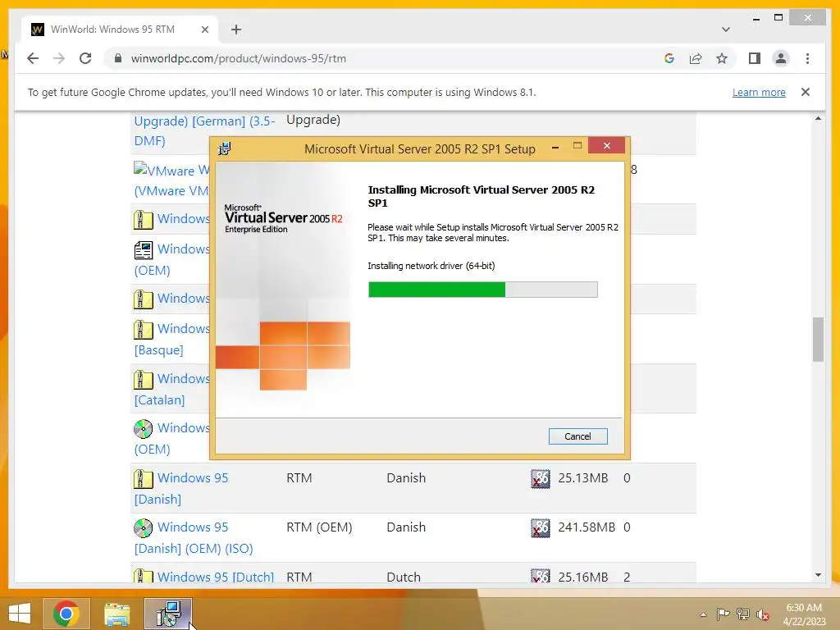Click the Virtual Server Setup title icon
The width and height of the screenshot is (840, 630).
coord(225,148)
